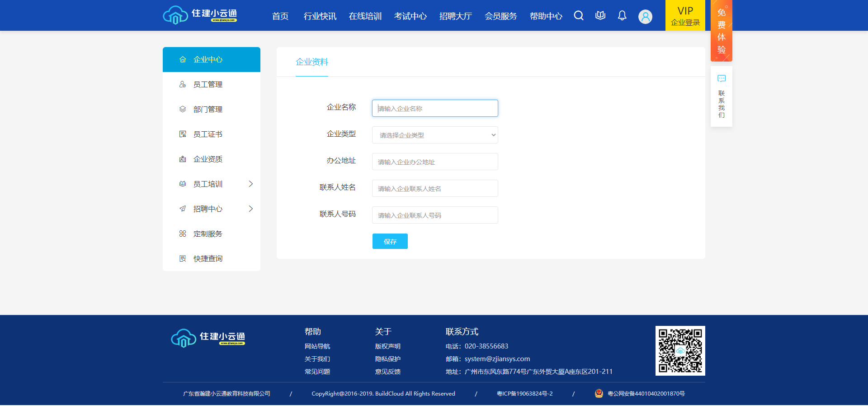This screenshot has height=406, width=868.
Task: Open 在线培训 in top navigation
Action: pos(365,16)
